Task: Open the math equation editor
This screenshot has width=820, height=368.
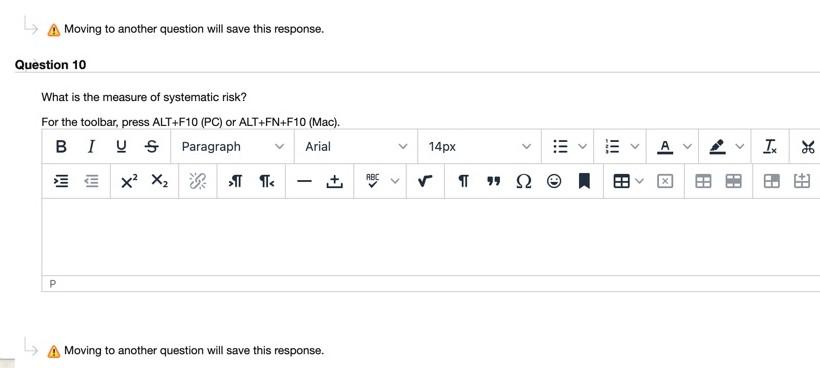Action: pos(425,181)
